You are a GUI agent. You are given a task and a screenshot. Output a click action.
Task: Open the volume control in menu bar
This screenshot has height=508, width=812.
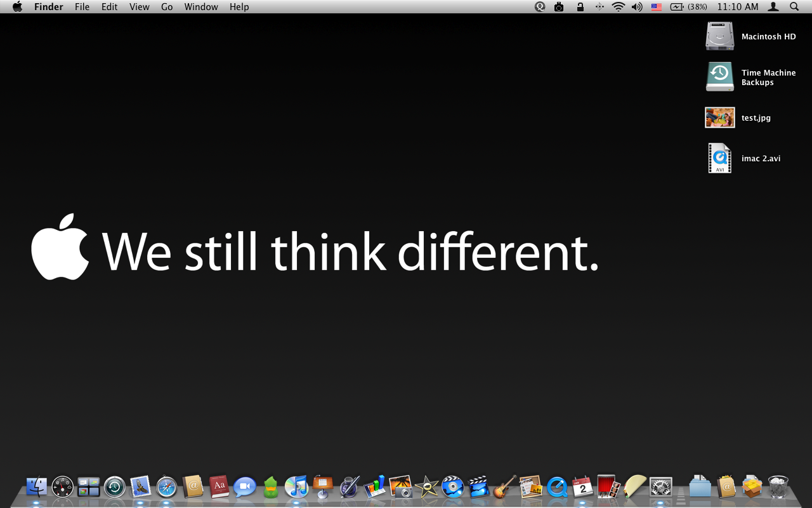637,7
